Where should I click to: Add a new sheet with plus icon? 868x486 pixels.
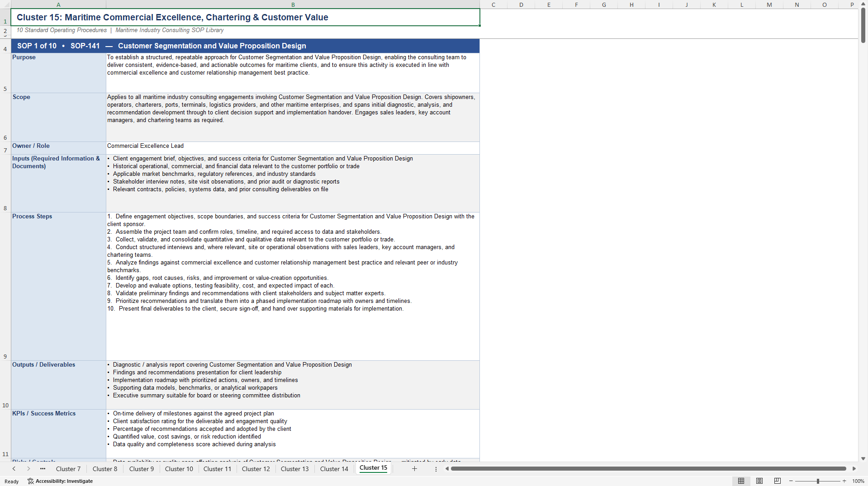pyautogui.click(x=414, y=469)
